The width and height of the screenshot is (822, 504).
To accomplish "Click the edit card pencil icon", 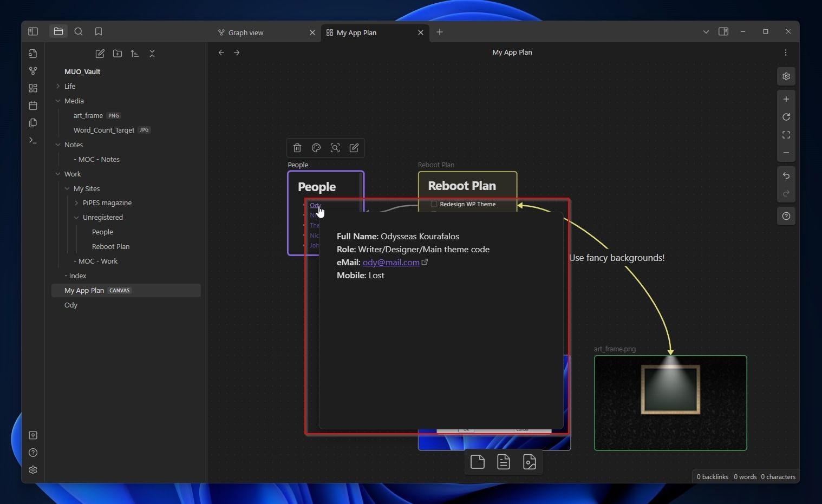I will click(x=354, y=148).
